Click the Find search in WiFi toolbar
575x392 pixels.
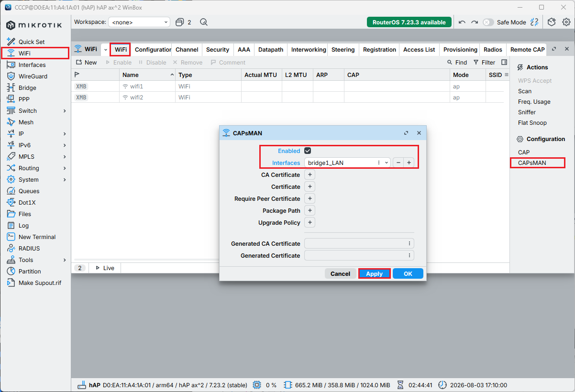(x=457, y=63)
